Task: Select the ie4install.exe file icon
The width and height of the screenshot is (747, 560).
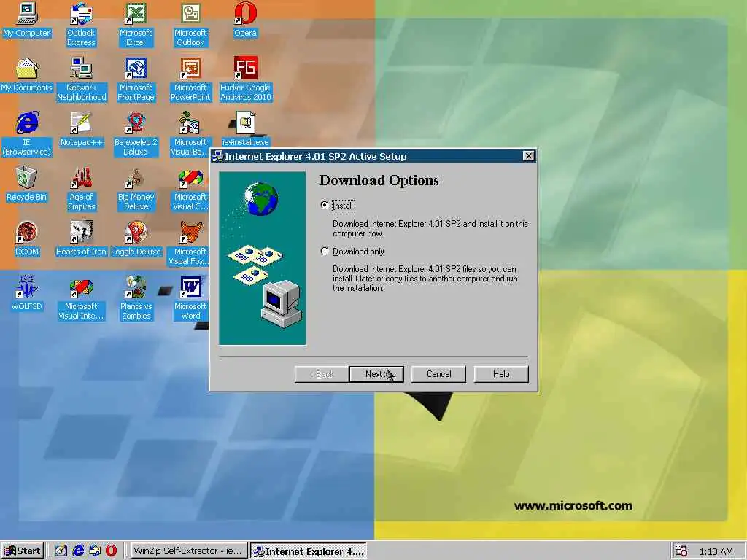Action: point(245,130)
